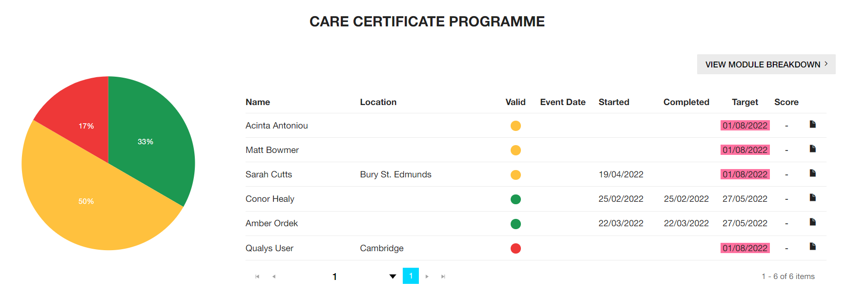Sort table by Target column header
Screen dimensions: 868x300
click(x=744, y=102)
